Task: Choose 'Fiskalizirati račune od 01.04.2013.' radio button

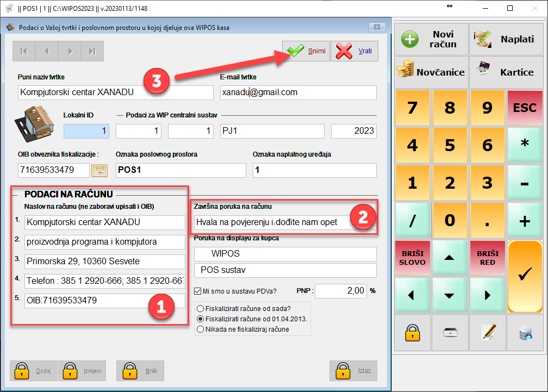Action: tap(200, 319)
